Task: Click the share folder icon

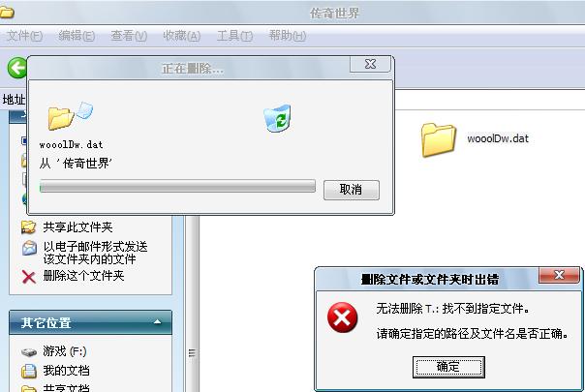Action: point(29,226)
